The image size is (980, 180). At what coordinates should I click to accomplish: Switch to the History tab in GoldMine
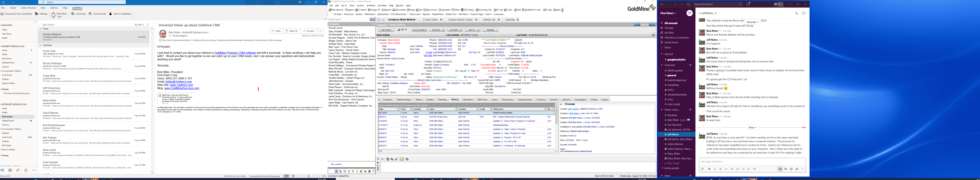pos(455,100)
